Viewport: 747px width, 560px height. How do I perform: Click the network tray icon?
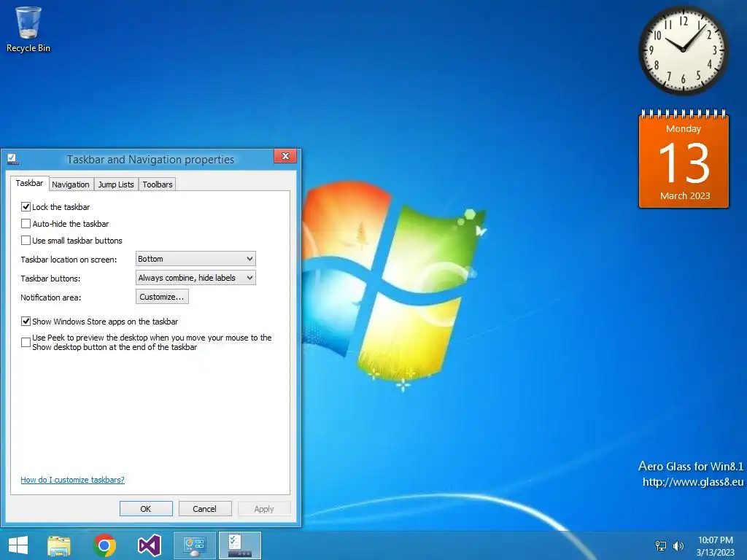pyautogui.click(x=661, y=545)
